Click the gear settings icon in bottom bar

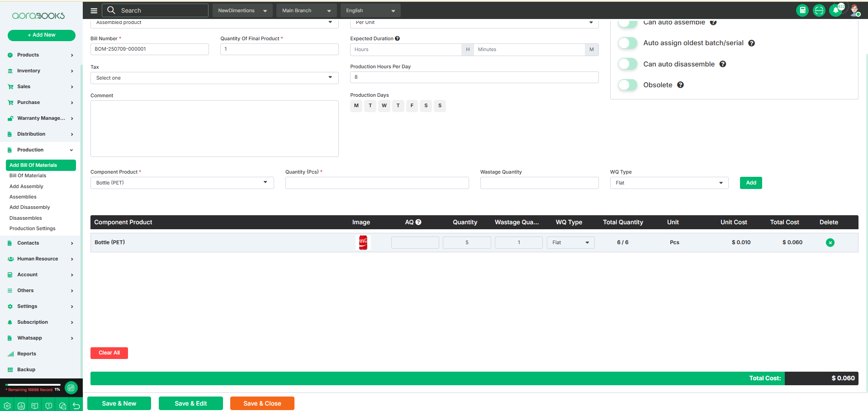(7, 406)
